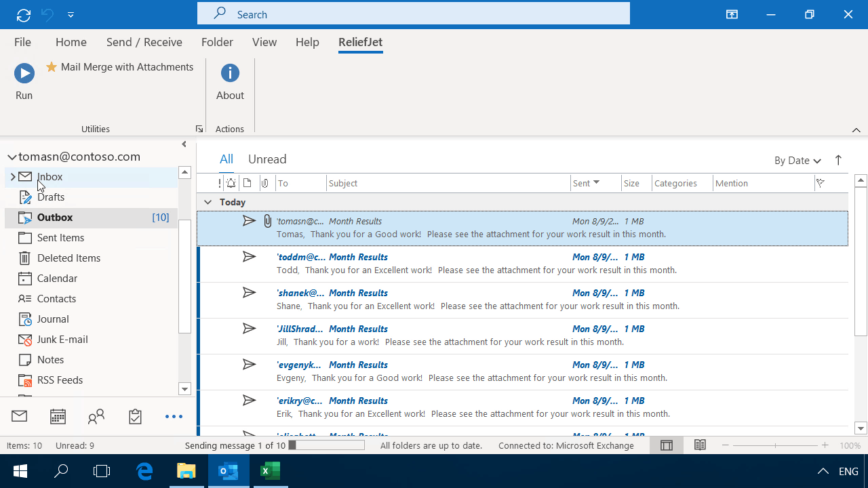This screenshot has width=868, height=488.
Task: Collapse the tomasn@contoso.com account
Action: [x=12, y=156]
